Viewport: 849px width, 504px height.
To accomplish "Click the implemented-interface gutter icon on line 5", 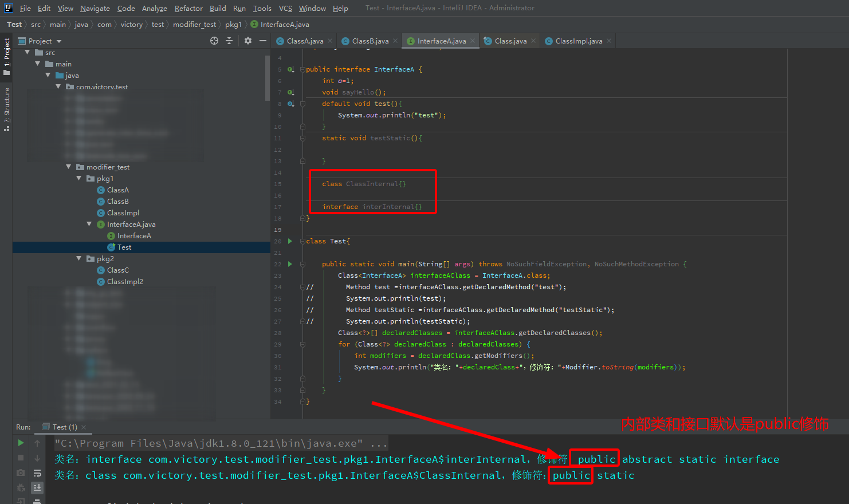I will point(291,69).
